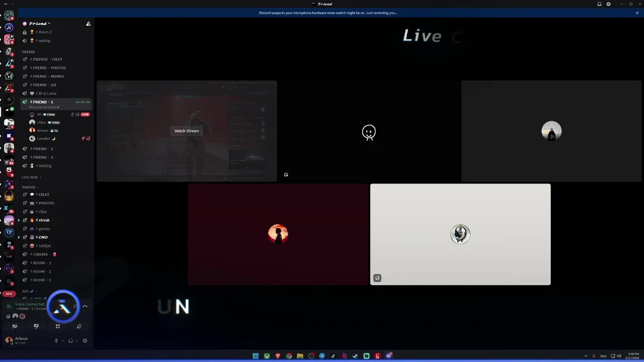The height and width of the screenshot is (362, 644).
Task: Select Arkoun in the voice member list
Action: click(x=60, y=130)
